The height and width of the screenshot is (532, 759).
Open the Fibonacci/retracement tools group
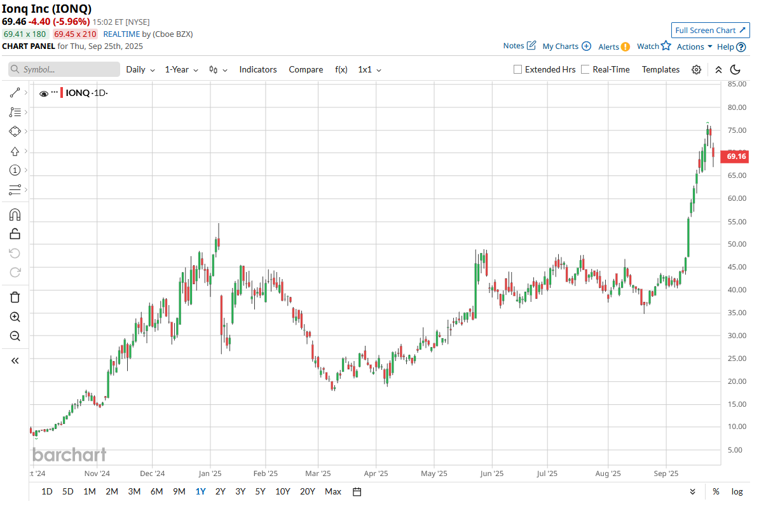[x=15, y=113]
